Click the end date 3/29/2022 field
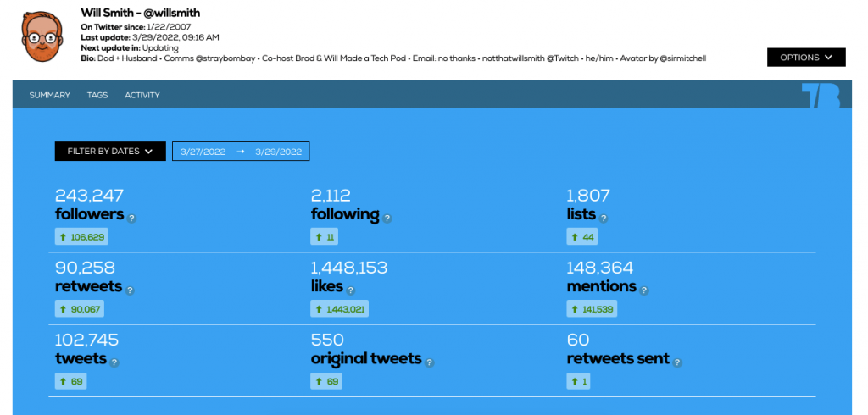Viewport: 868px width, 415px height. 278,152
